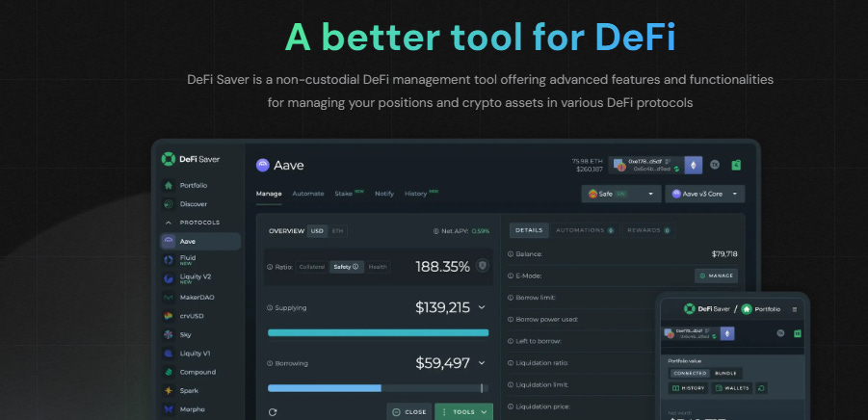This screenshot has width=868, height=420.
Task: Click the refresh icon beside WALLETS in mobile preview
Action: 761,388
